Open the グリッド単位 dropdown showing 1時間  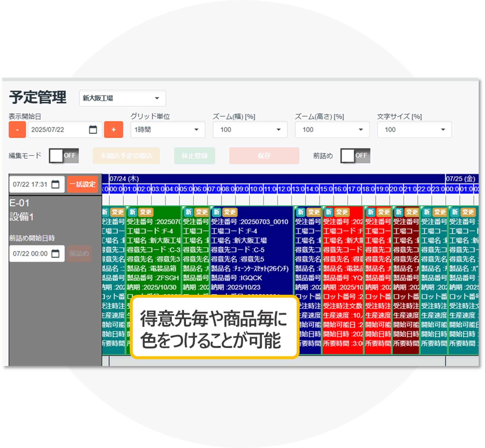tap(168, 130)
